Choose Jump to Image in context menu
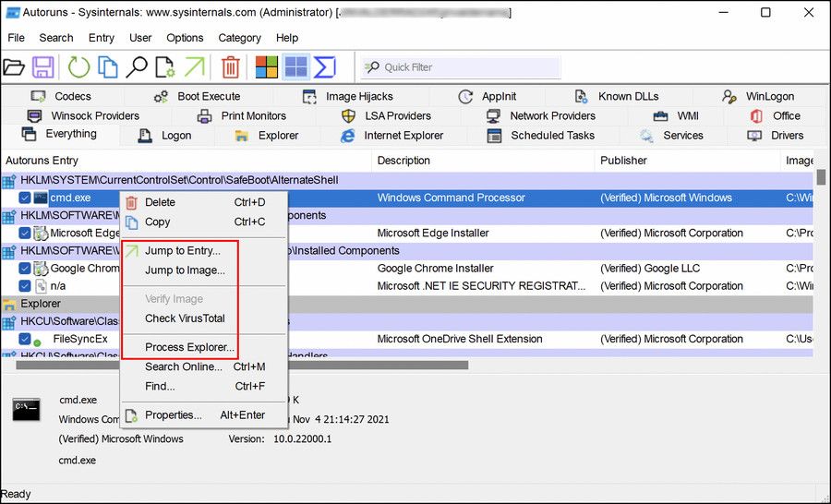The image size is (831, 504). coord(205,270)
